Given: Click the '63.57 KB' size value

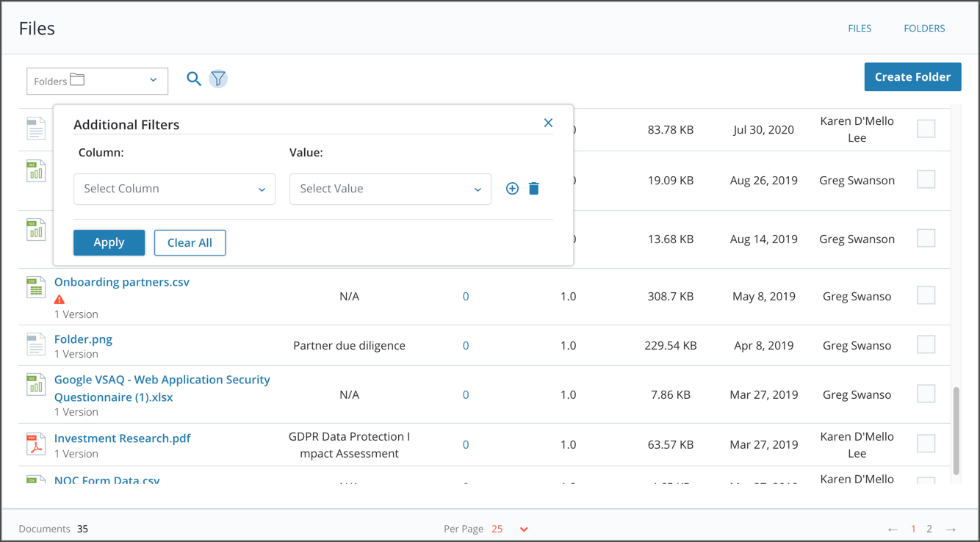Looking at the screenshot, I should click(x=671, y=445).
